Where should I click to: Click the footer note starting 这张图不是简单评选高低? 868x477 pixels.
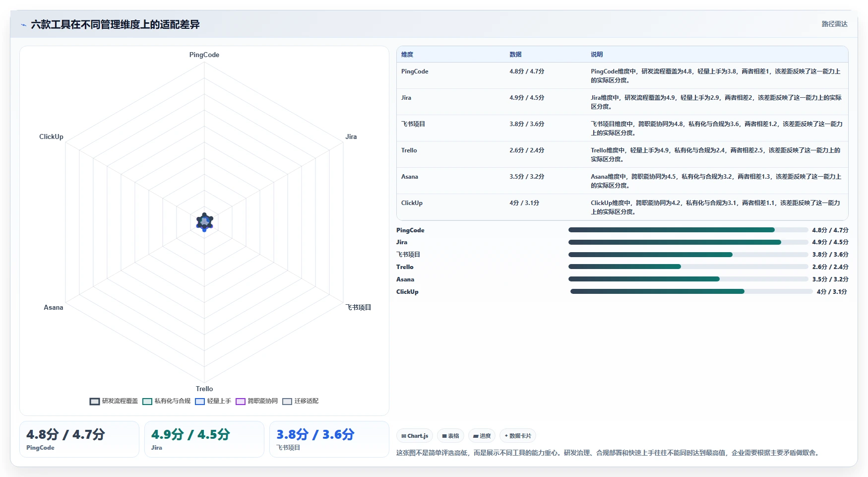click(x=608, y=453)
